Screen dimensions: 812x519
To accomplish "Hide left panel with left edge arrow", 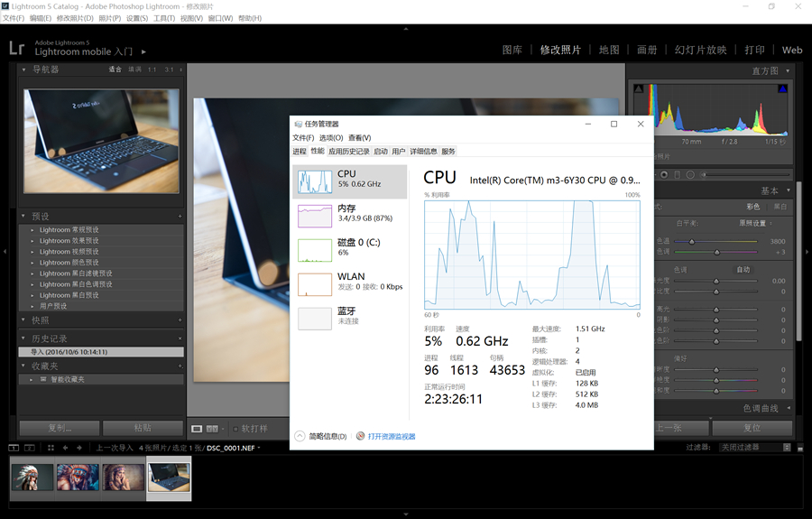I will (x=5, y=251).
